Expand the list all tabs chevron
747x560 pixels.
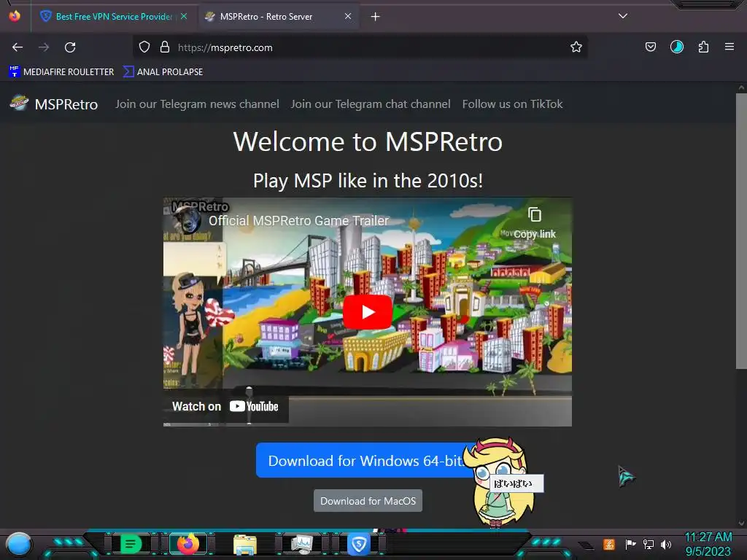pos(623,16)
